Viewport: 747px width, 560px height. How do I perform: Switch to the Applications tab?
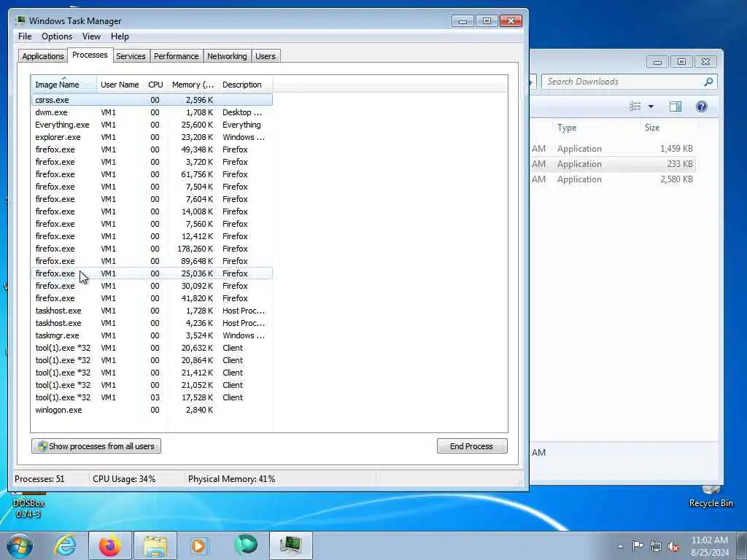tap(43, 56)
